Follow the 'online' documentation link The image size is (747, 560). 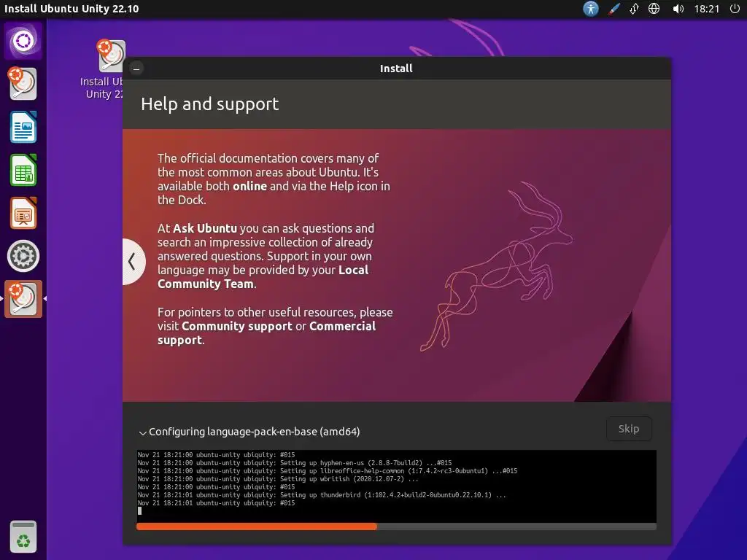pos(249,186)
